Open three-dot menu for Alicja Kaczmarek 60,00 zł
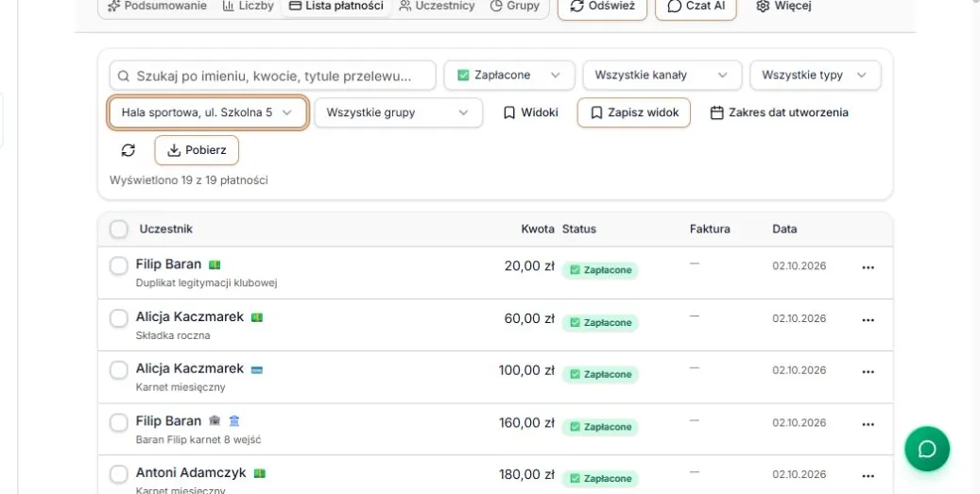 click(x=868, y=320)
